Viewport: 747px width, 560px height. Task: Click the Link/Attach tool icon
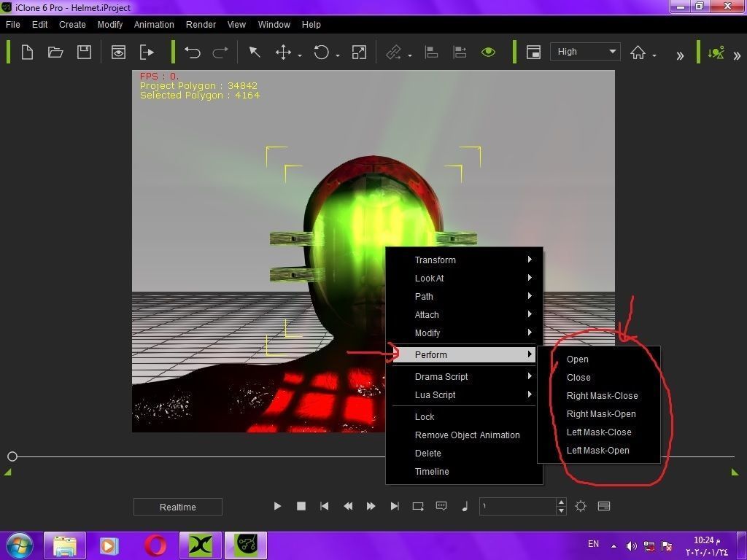pyautogui.click(x=393, y=52)
